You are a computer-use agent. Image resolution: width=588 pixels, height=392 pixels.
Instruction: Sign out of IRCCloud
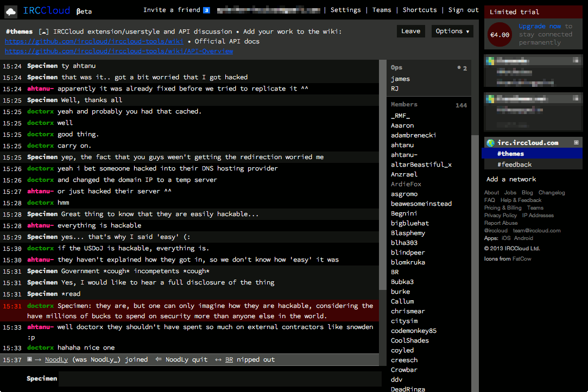tap(464, 10)
